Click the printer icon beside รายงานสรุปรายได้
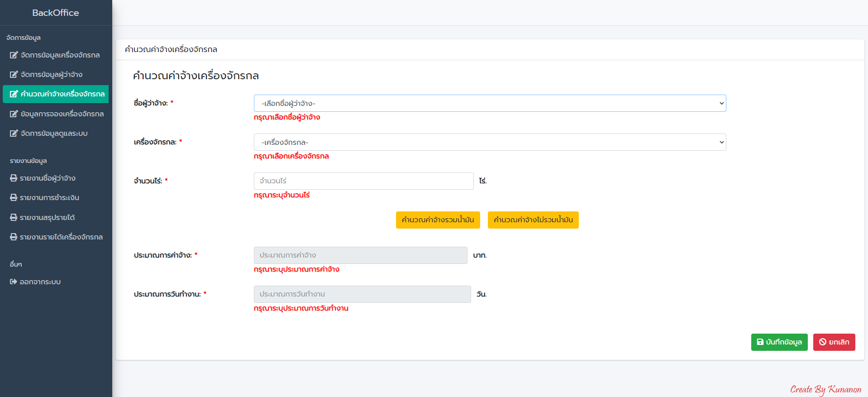The width and height of the screenshot is (868, 397). point(14,218)
